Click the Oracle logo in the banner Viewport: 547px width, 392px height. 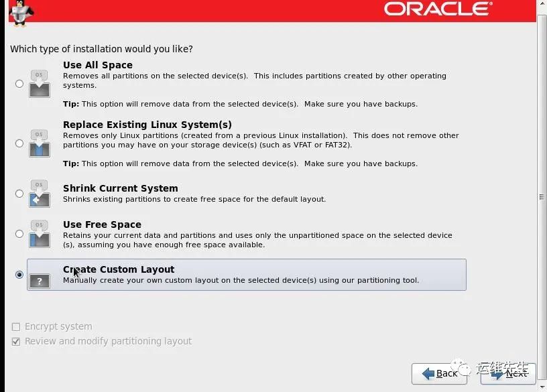coord(438,9)
